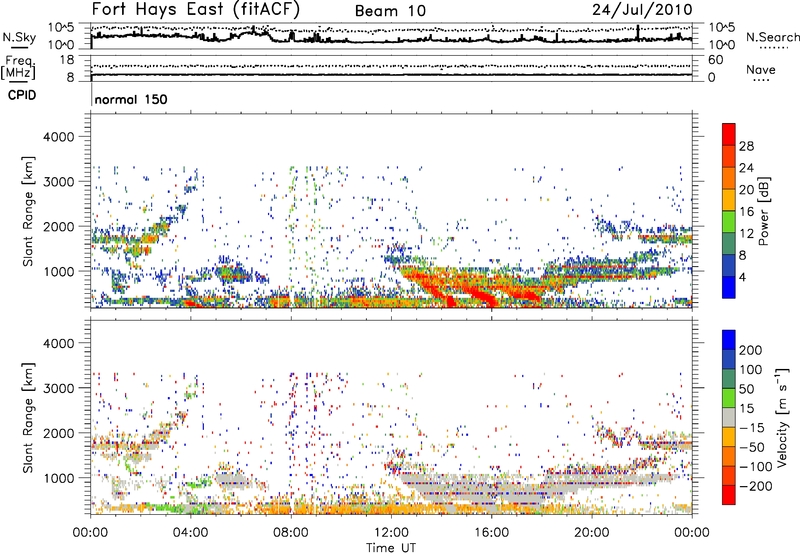Image resolution: width=800 pixels, height=554 pixels.
Task: Click the '100' label on Velocity colorbar
Action: click(x=751, y=370)
